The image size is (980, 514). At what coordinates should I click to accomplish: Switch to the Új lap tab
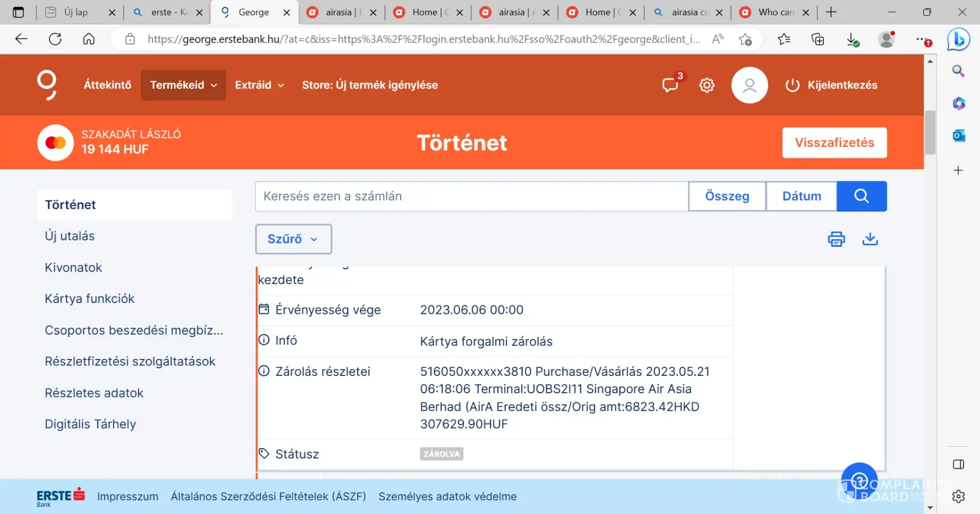pos(79,12)
